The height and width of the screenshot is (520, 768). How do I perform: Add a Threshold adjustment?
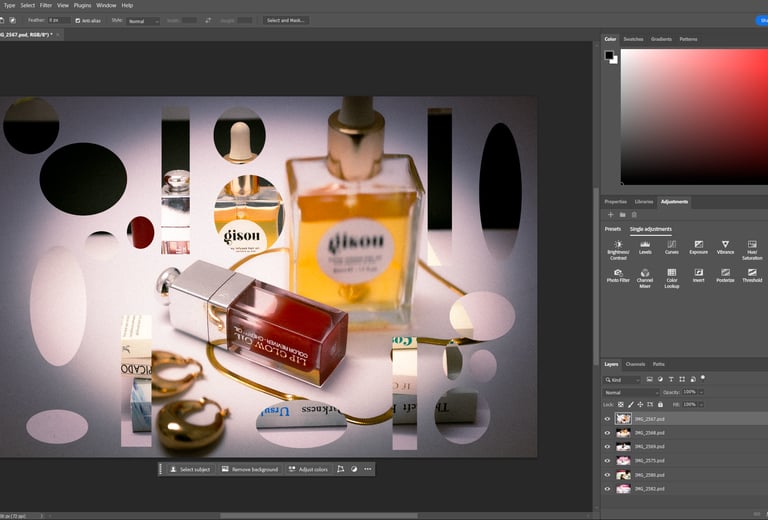pyautogui.click(x=752, y=273)
